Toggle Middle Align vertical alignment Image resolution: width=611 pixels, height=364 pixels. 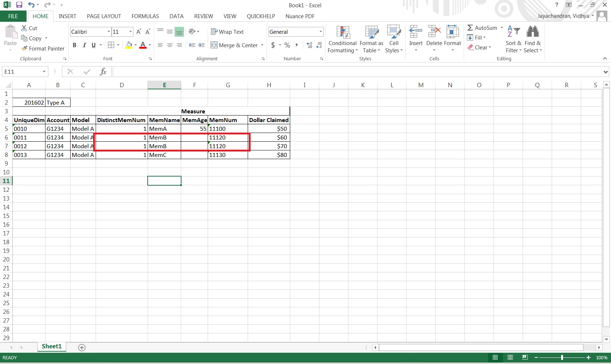(169, 32)
